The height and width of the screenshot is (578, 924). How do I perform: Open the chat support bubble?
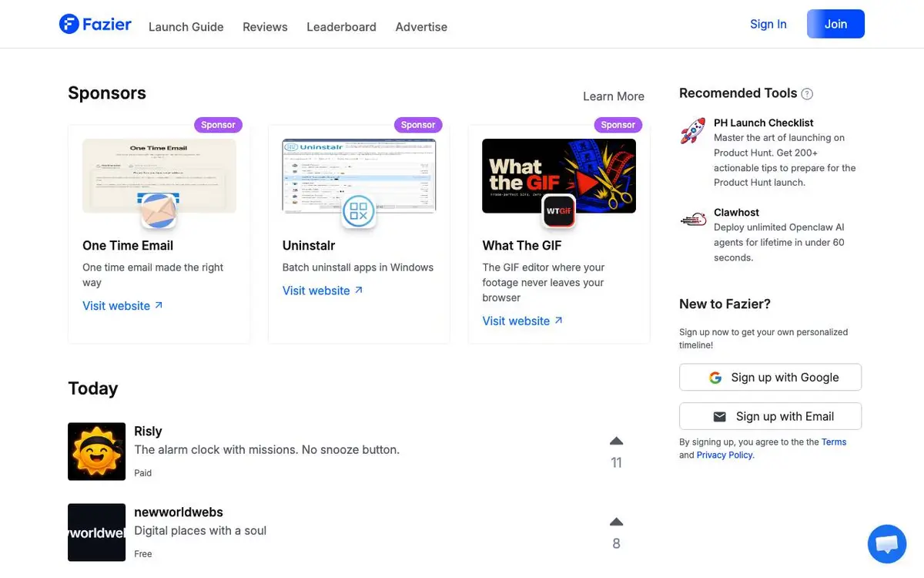(x=887, y=544)
